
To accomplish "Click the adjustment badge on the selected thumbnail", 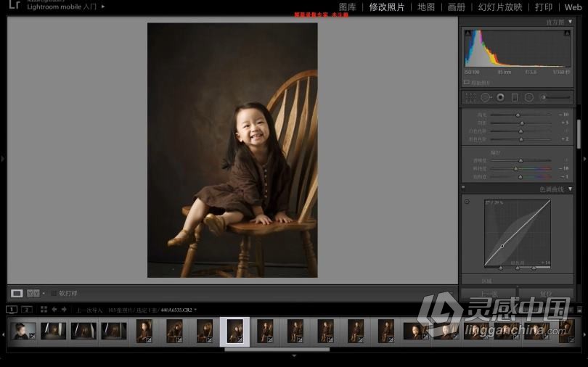I will pyautogui.click(x=240, y=339).
